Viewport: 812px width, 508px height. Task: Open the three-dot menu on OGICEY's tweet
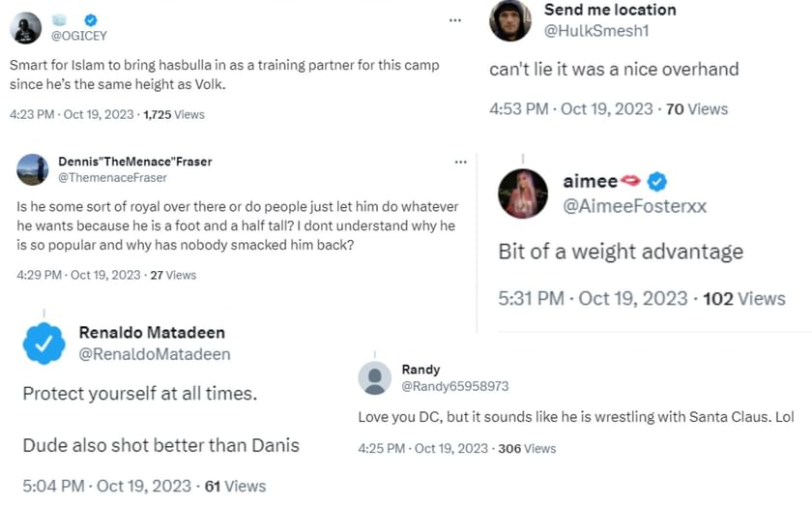point(455,19)
